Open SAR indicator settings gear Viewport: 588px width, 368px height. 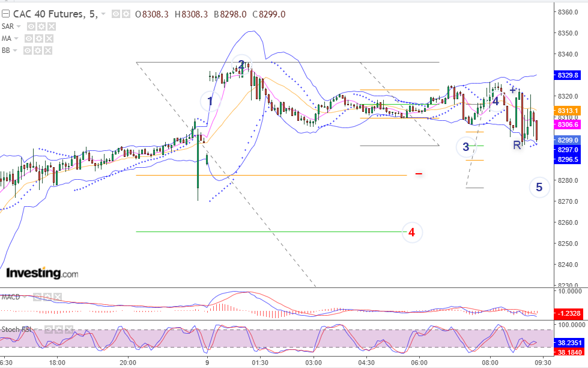[x=41, y=26]
